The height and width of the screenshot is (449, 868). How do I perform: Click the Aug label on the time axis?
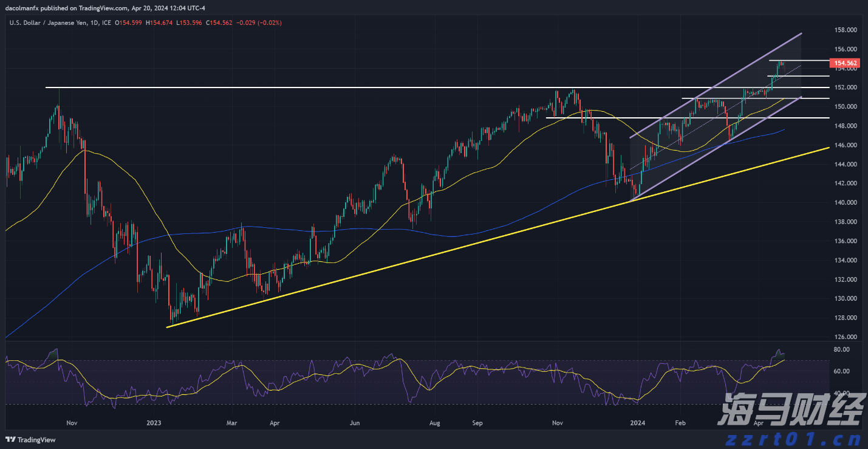[434, 422]
